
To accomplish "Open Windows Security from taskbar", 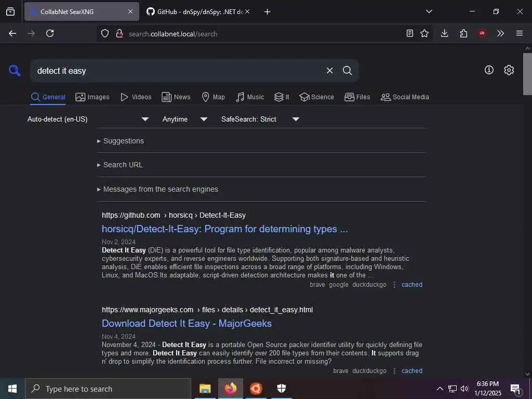I will [282, 389].
